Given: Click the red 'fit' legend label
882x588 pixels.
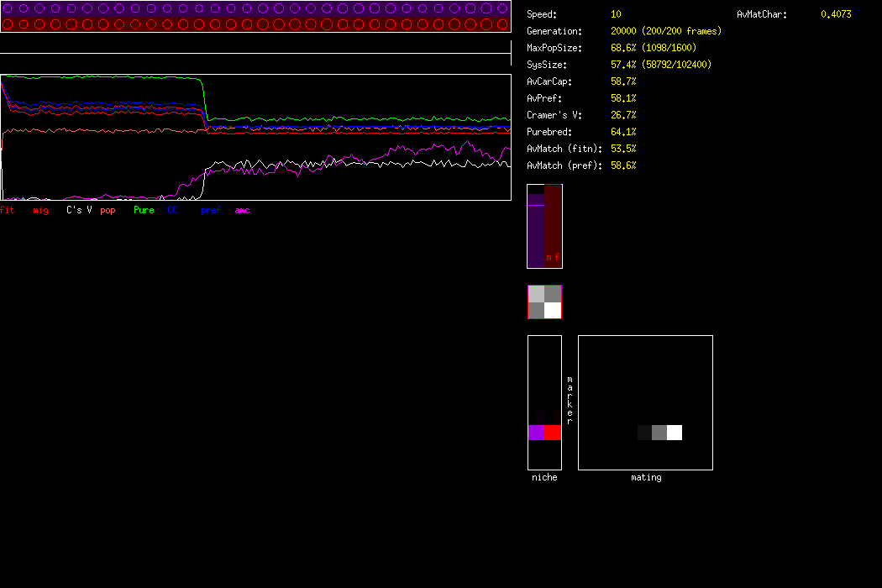Looking at the screenshot, I should [x=8, y=210].
